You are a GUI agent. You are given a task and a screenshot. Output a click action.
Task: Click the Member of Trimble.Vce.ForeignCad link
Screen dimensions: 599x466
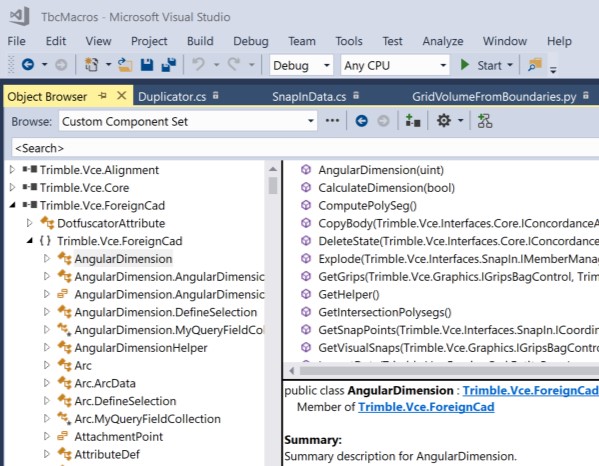(426, 407)
